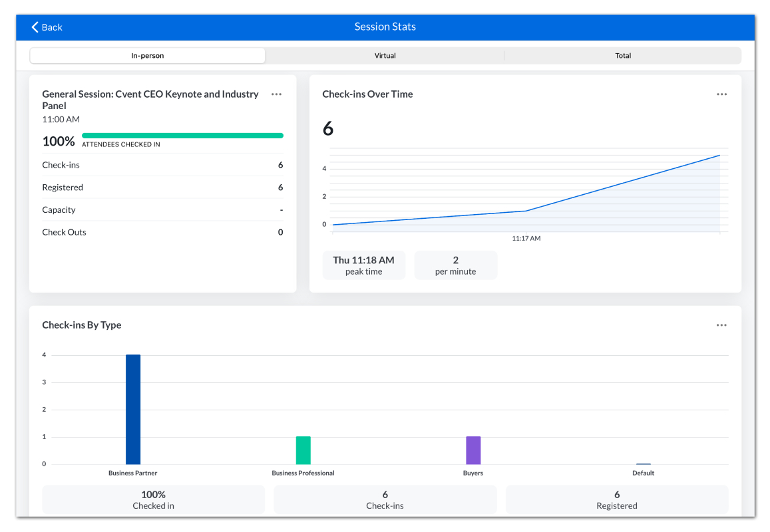Viewport: 770px width, 532px height.
Task: Click the 2 per minute tile
Action: (x=456, y=265)
